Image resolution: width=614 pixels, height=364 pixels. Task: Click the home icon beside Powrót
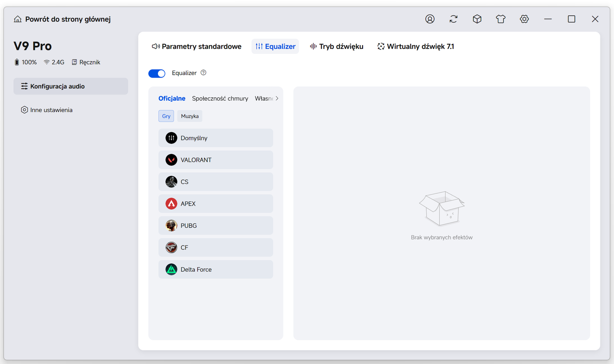tap(18, 19)
